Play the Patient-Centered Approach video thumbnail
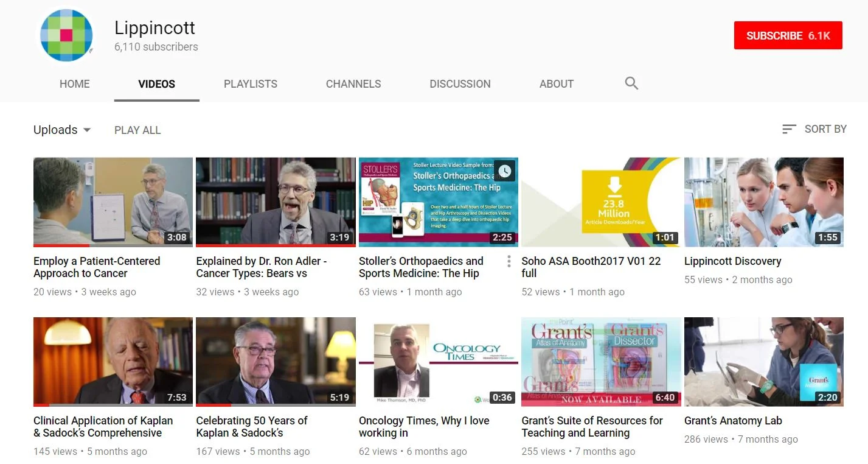This screenshot has height=464, width=868. pos(113,202)
